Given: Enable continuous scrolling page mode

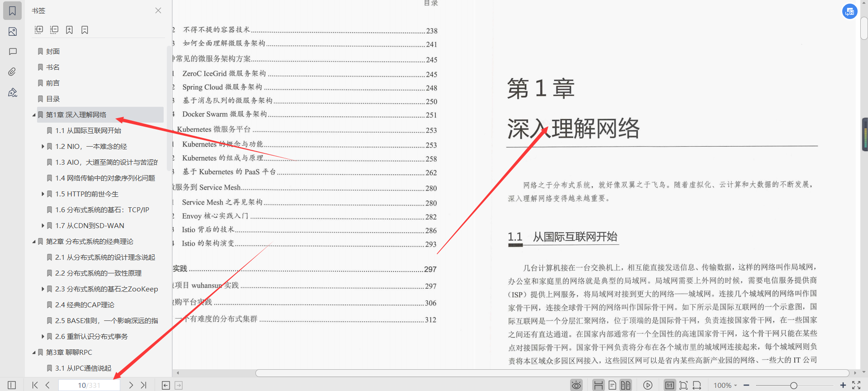Looking at the screenshot, I should (x=598, y=385).
